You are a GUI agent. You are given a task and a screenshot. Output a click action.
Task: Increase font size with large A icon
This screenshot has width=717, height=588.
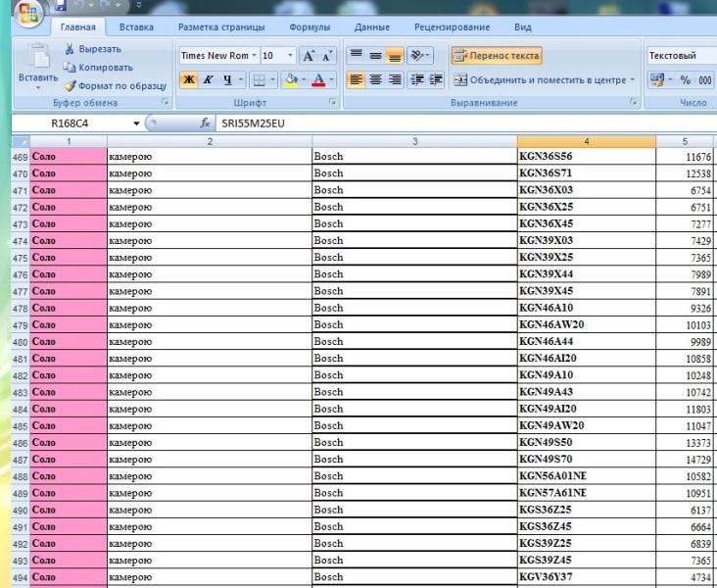tap(309, 56)
